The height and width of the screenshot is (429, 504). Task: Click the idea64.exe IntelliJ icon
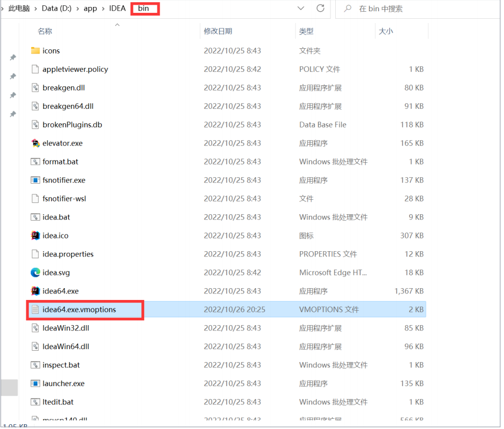click(35, 291)
